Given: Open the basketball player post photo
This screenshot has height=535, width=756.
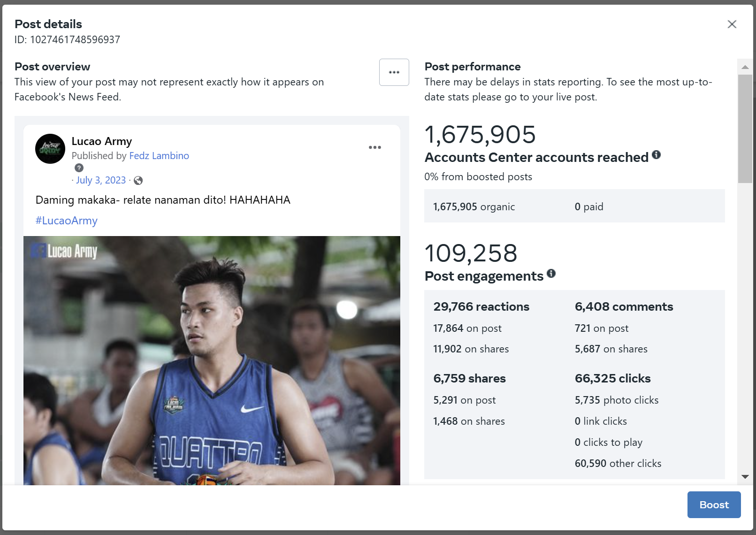Looking at the screenshot, I should point(212,360).
